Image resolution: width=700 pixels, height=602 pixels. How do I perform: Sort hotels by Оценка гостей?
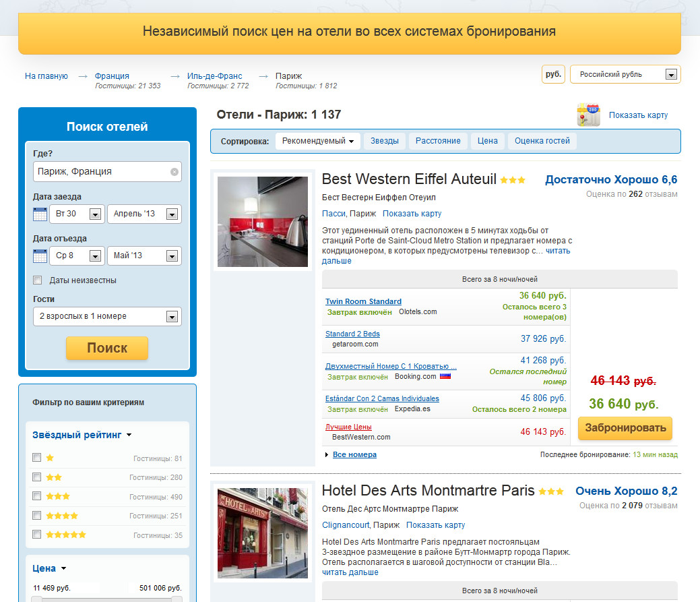(x=542, y=141)
